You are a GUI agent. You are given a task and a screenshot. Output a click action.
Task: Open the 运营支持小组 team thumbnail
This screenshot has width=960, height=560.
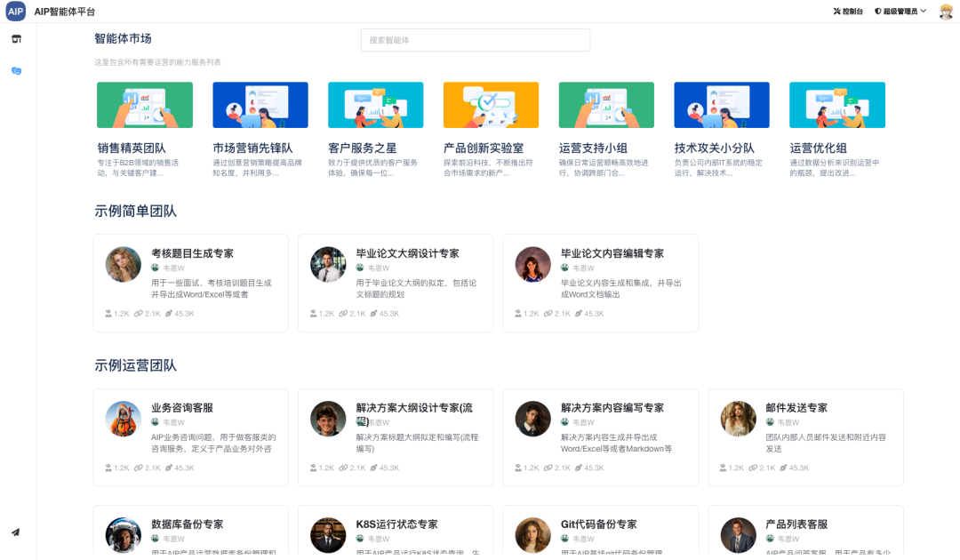click(x=607, y=105)
